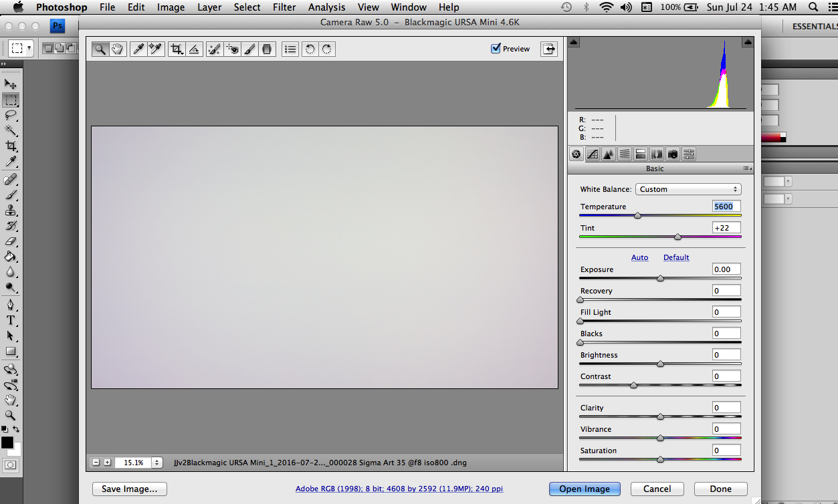838x504 pixels.
Task: Open the Detail panel tab
Action: (x=608, y=154)
